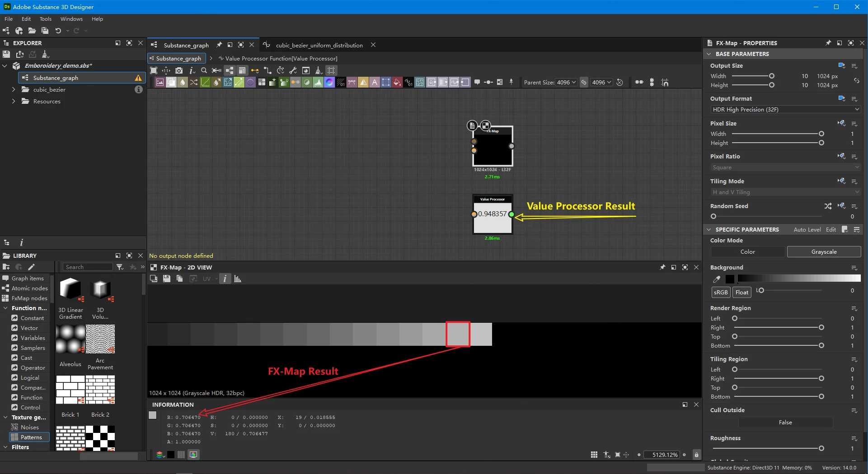This screenshot has width=868, height=474.
Task: Collapse the Emboroidery_demo.sbs package
Action: (5, 65)
